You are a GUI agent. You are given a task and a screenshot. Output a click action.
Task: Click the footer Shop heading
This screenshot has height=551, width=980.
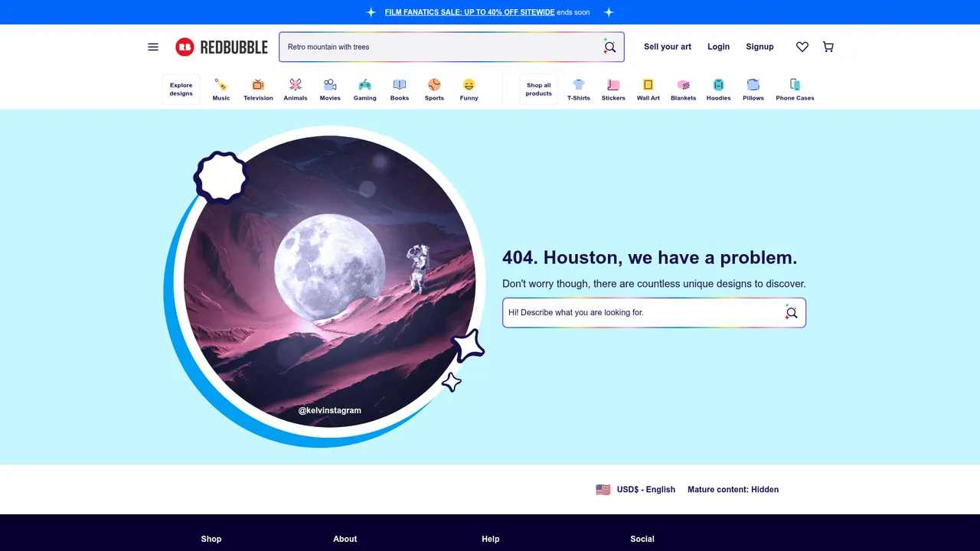point(211,539)
